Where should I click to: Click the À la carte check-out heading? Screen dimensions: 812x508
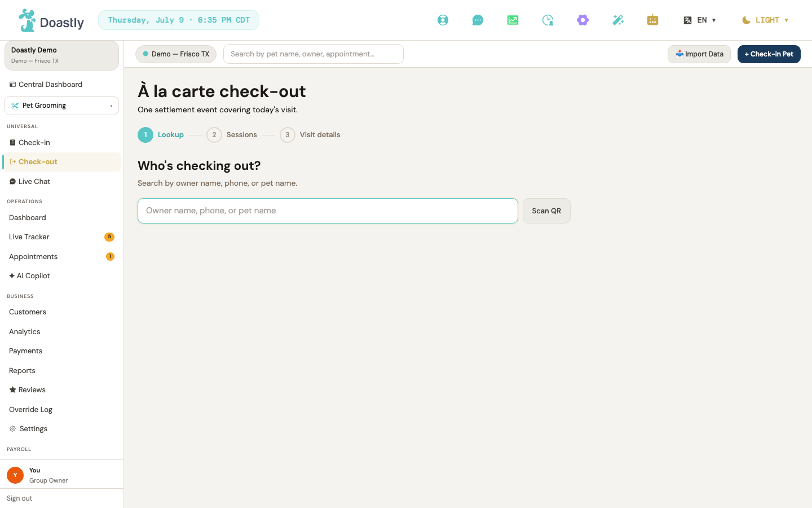(222, 91)
